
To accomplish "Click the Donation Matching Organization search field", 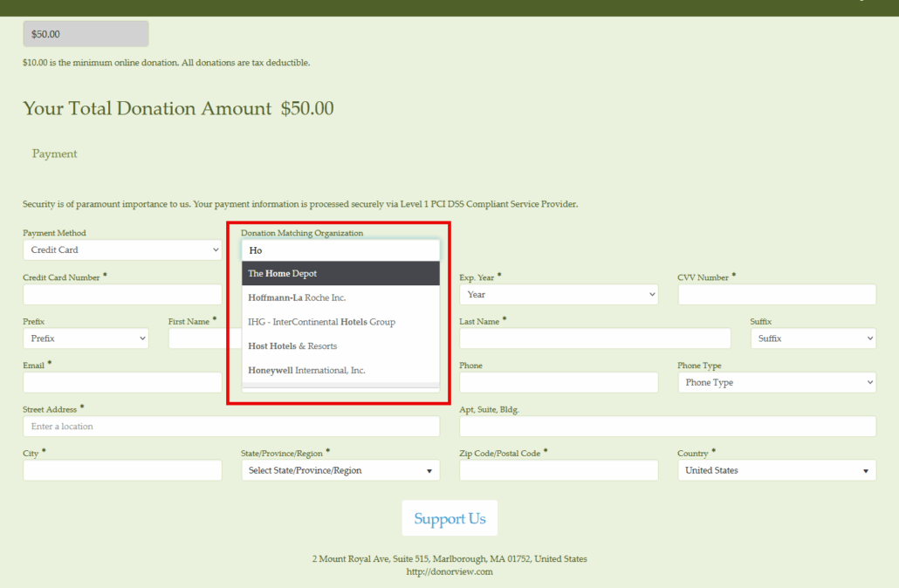I will coord(340,250).
